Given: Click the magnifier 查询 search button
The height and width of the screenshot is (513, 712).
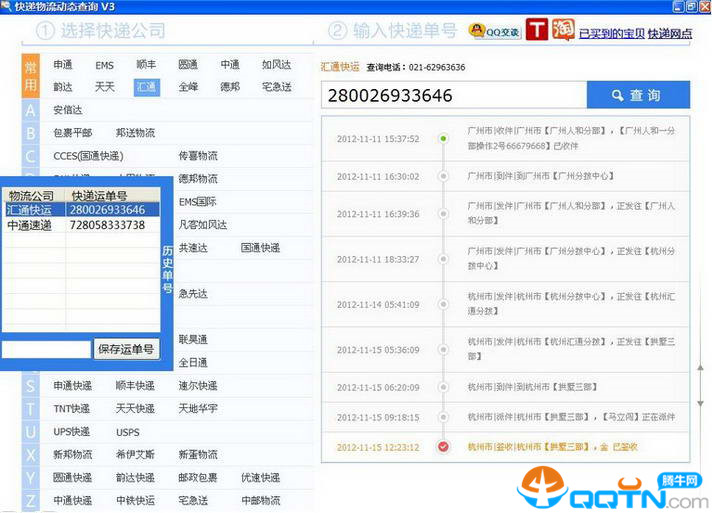Looking at the screenshot, I should click(x=637, y=95).
